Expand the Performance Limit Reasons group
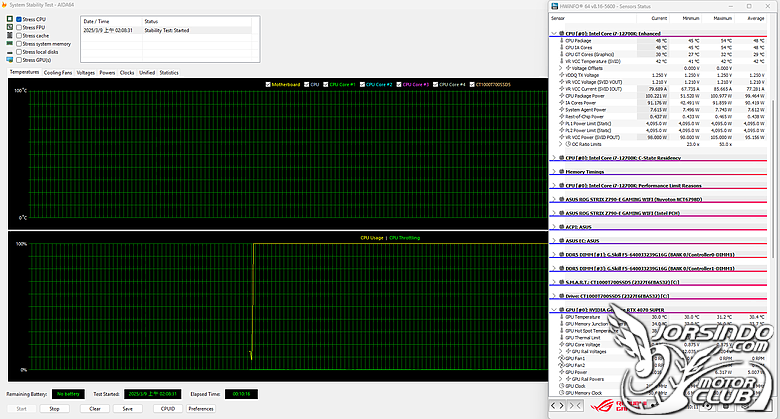Screen dimensions: 780x419 (x=554, y=186)
